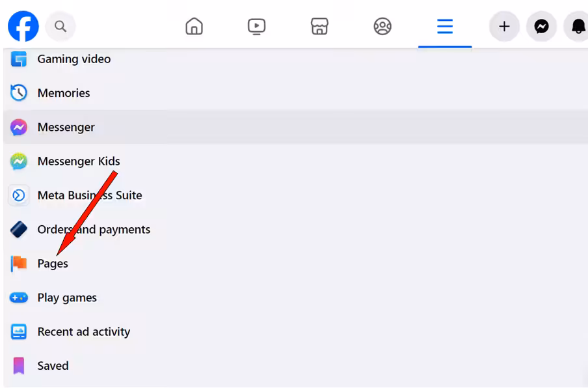This screenshot has width=588, height=388.
Task: Open Orders and payments label
Action: tap(94, 229)
